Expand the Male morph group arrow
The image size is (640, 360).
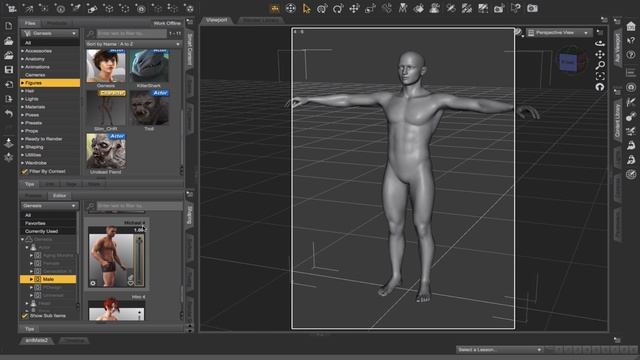click(31, 279)
